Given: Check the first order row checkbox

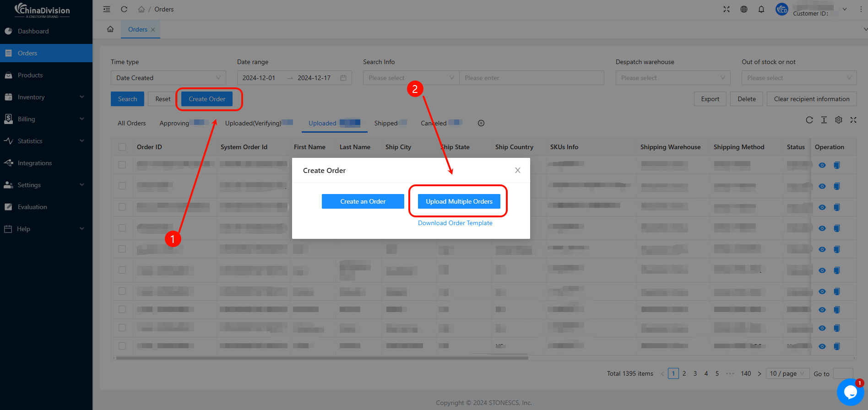Looking at the screenshot, I should (122, 165).
